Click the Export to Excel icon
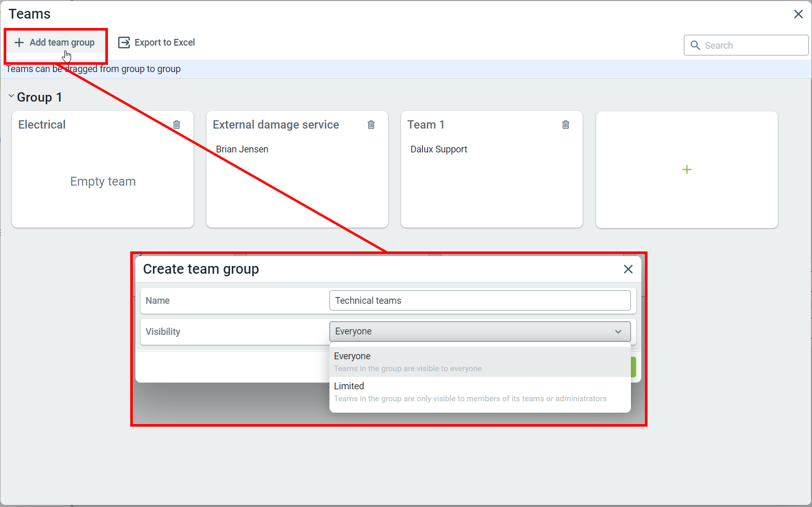Viewport: 812px width, 507px height. pos(124,43)
